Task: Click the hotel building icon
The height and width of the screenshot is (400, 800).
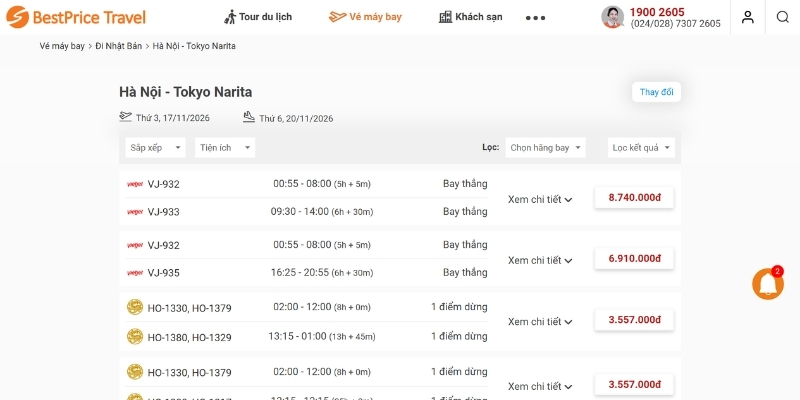Action: point(445,17)
